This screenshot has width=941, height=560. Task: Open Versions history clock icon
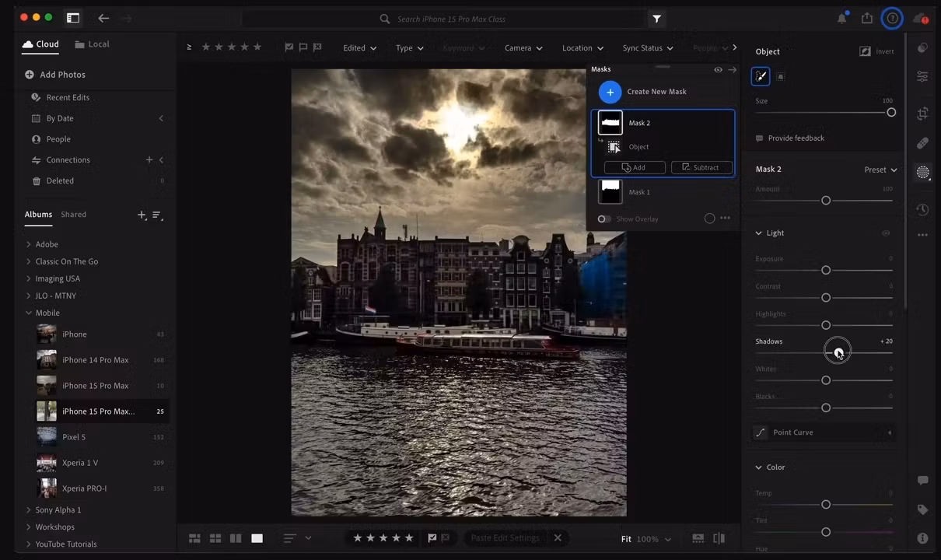(922, 209)
